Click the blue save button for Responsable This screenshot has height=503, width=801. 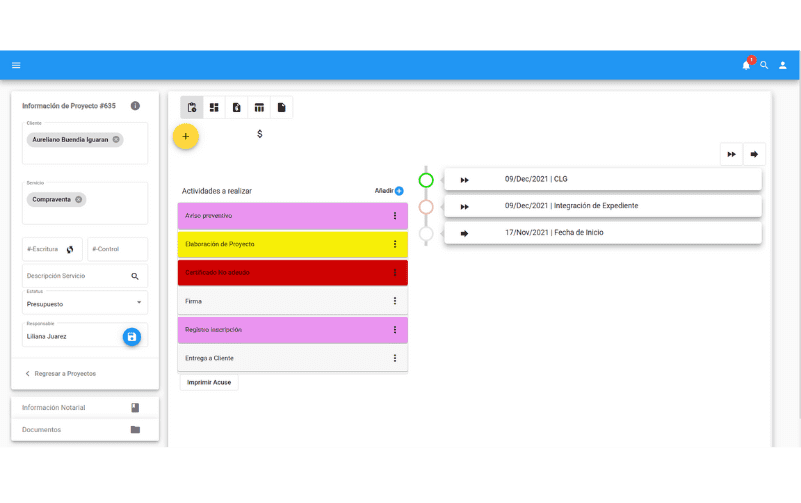(x=132, y=337)
